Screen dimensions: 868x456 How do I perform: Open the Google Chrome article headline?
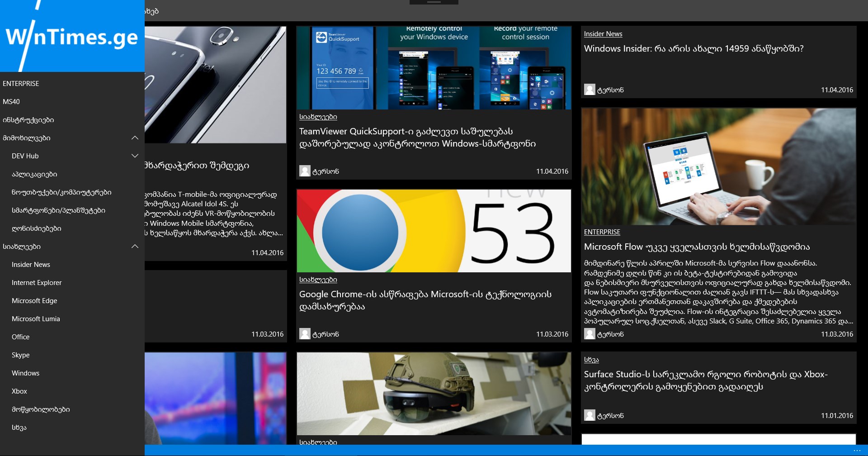(425, 300)
